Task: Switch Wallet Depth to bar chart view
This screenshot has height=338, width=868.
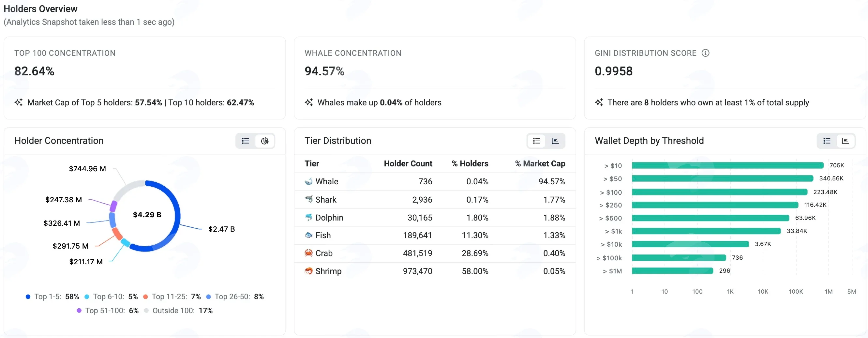Action: pos(846,141)
